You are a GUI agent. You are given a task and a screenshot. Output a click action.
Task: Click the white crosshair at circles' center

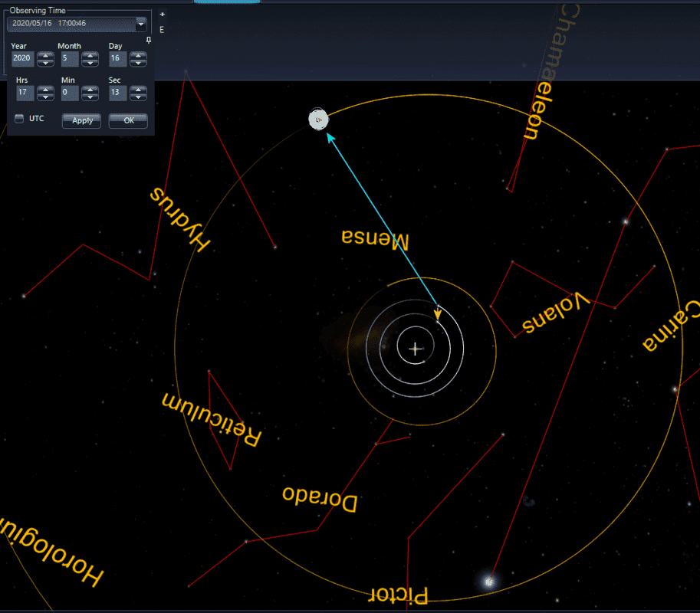pyautogui.click(x=415, y=349)
